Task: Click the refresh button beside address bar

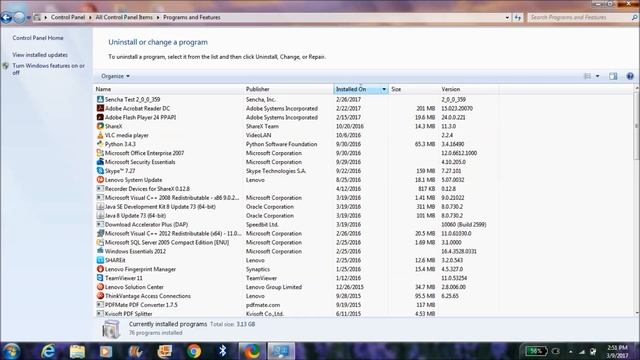Action: [x=518, y=18]
